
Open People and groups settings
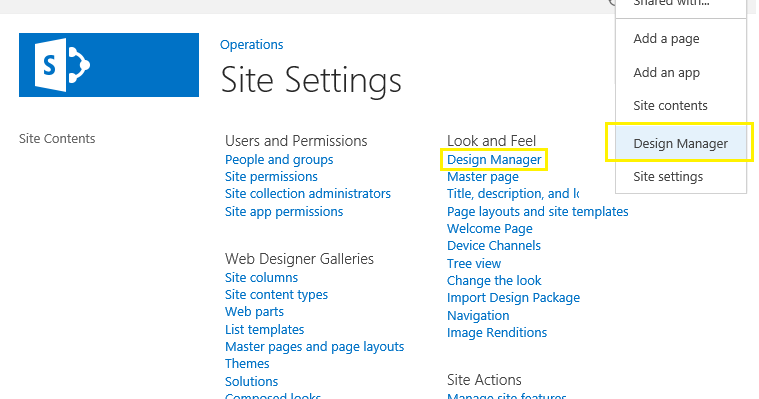click(279, 160)
